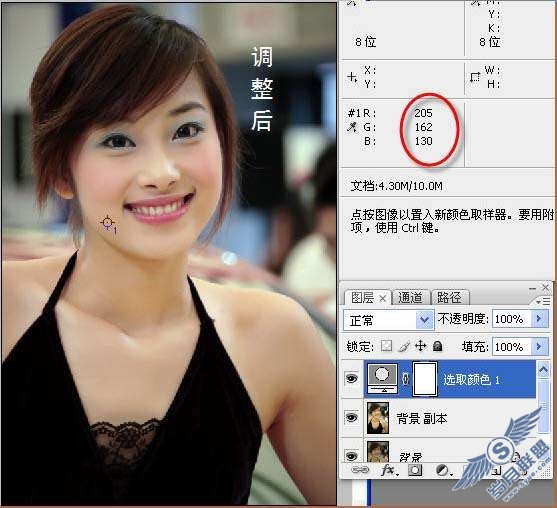Click the layer mask thumbnail of 选取颜色 1
557x508 pixels.
(424, 379)
